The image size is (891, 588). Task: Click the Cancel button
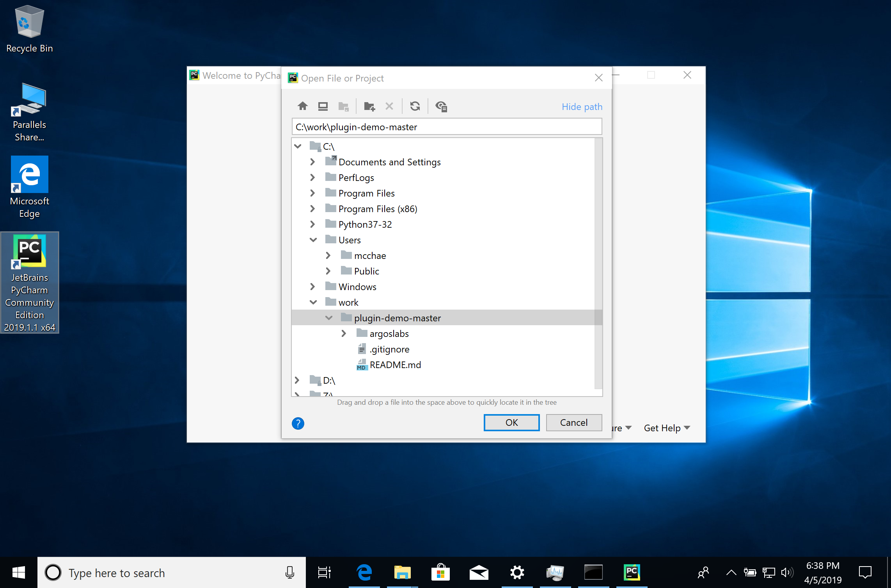[x=573, y=423]
